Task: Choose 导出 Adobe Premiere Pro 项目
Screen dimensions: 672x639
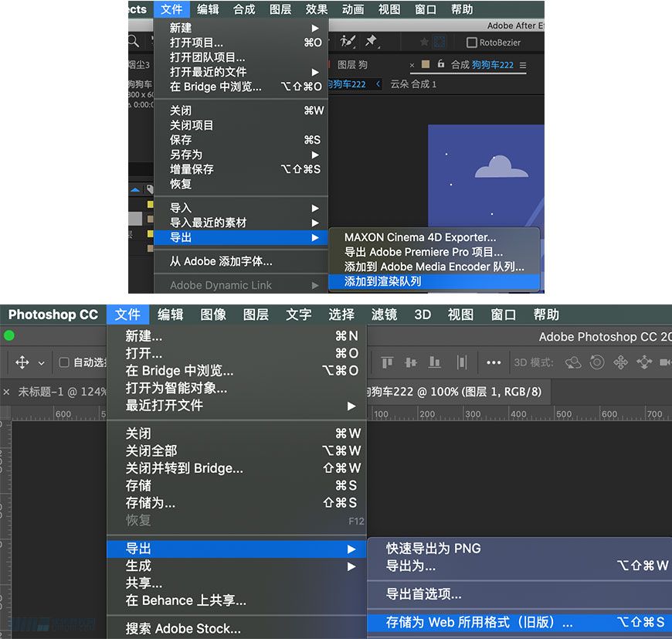Action: (434, 252)
